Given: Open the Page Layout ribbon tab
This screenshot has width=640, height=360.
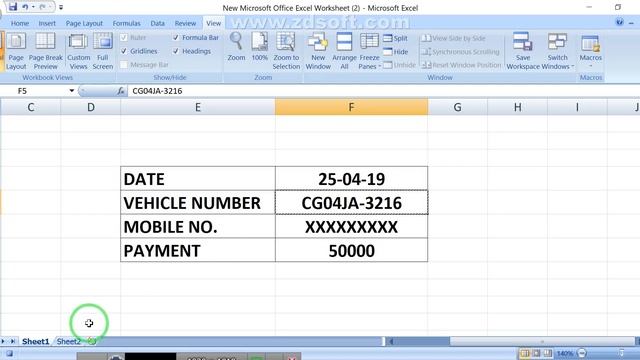Looking at the screenshot, I should [84, 24].
